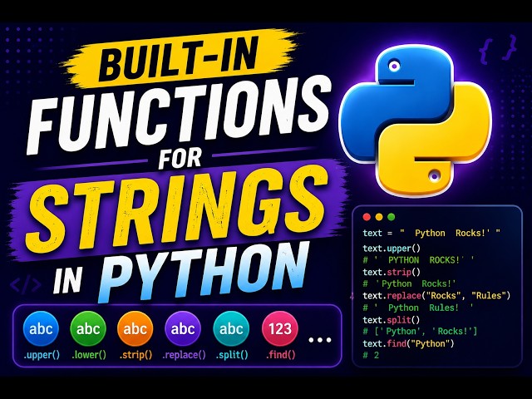Click the green dot in code window
This screenshot has width=532, height=399.
(x=392, y=217)
